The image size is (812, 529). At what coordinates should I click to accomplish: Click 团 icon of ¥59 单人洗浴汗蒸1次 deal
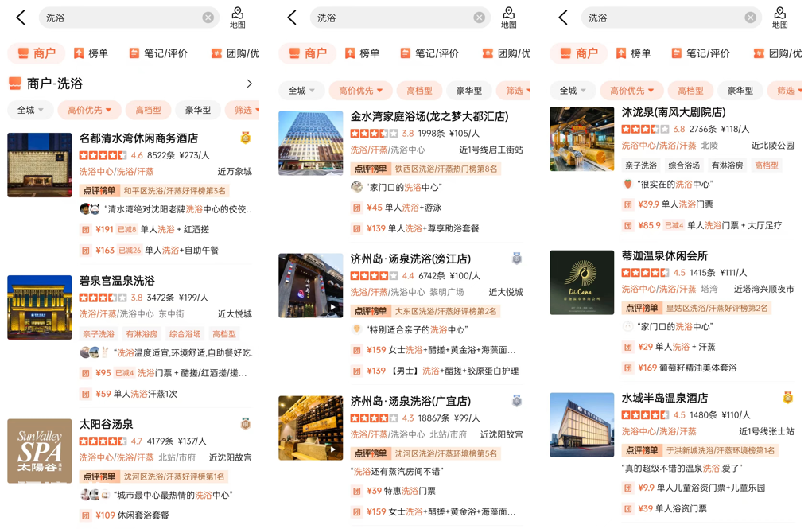[x=85, y=394]
